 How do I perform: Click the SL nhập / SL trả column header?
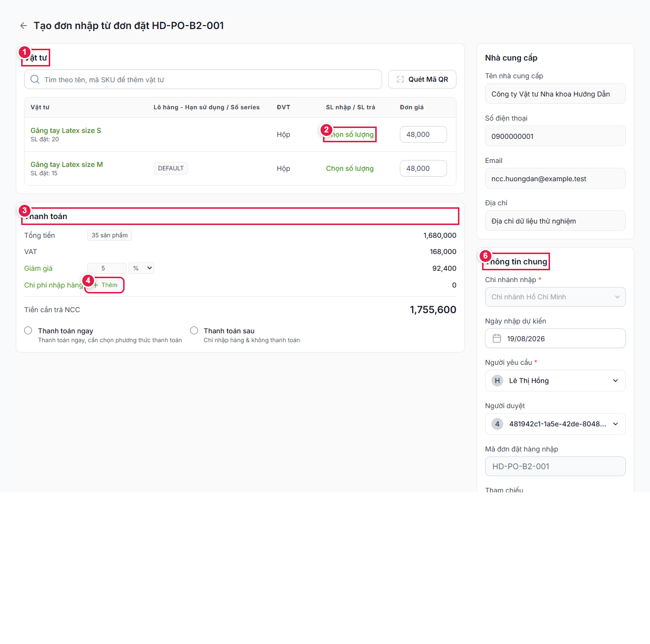click(x=351, y=107)
